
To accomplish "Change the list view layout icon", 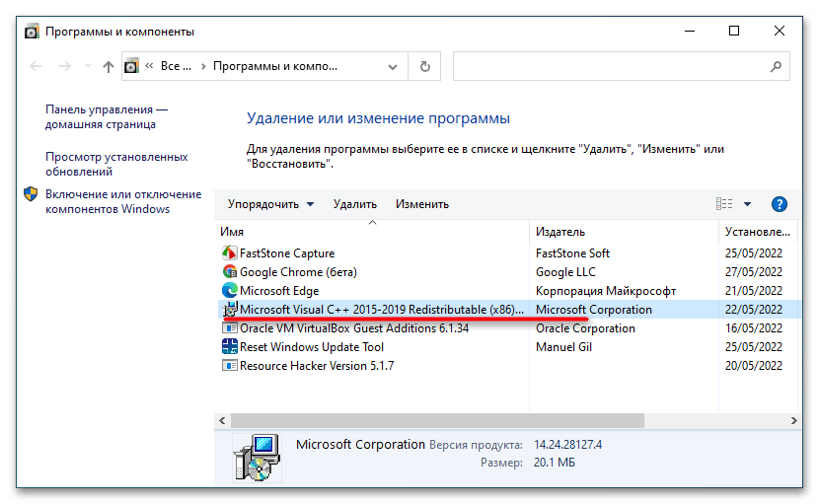I will click(724, 204).
